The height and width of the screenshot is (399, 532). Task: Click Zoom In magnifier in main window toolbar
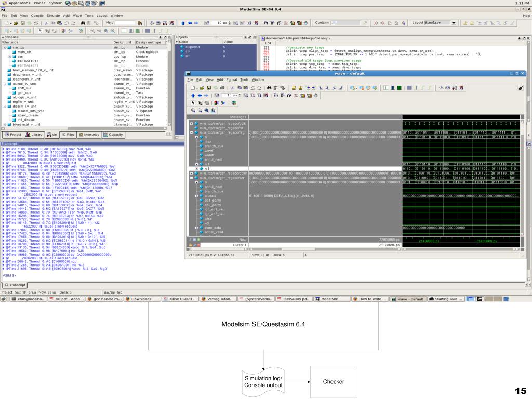(x=92, y=31)
